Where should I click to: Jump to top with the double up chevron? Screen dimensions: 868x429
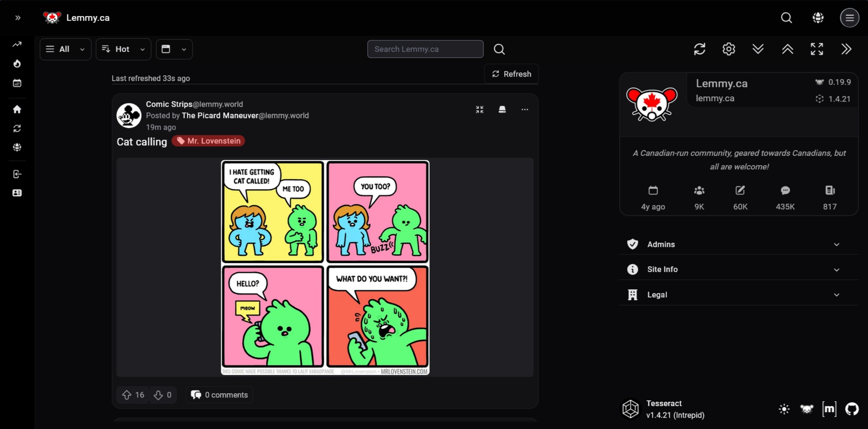(788, 49)
